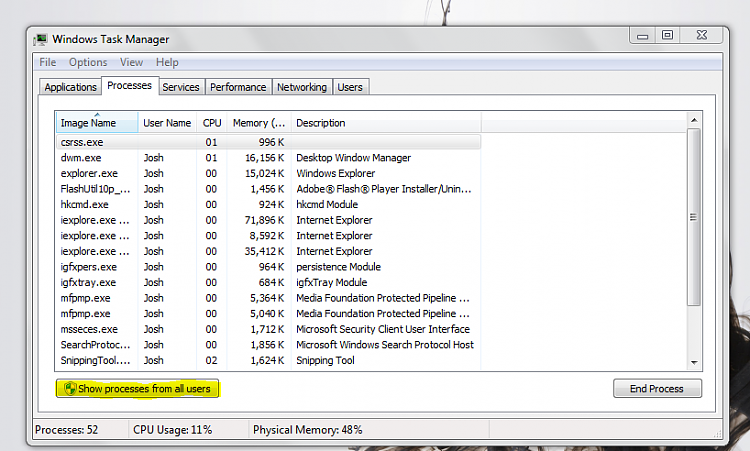750x451 pixels.
Task: Click the 16,156 K memory value
Action: 265,158
